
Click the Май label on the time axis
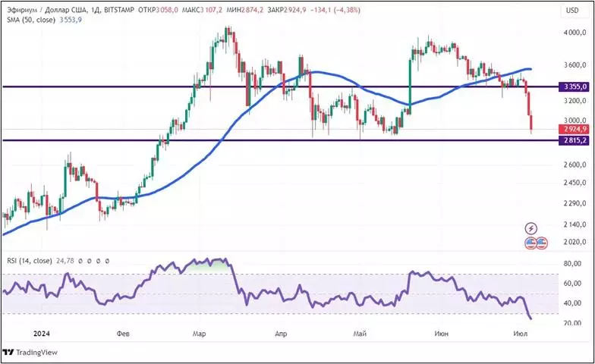point(360,334)
